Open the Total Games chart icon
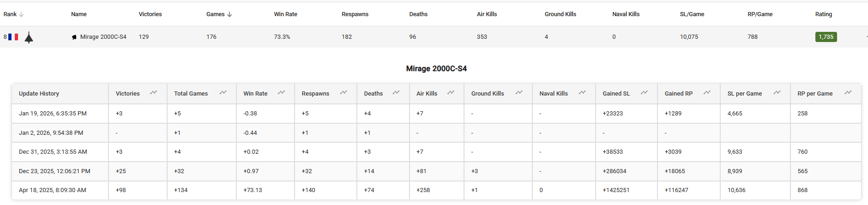Screen dimensions: 868x205 (x=223, y=93)
